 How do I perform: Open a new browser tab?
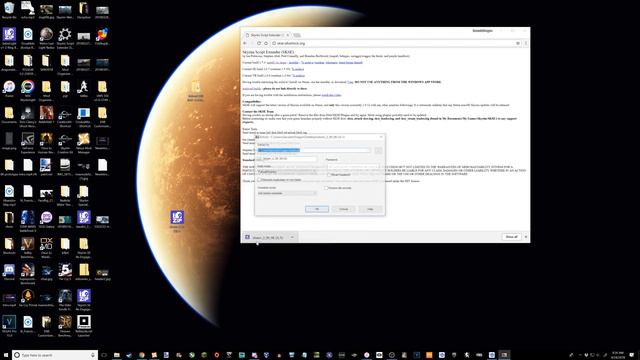coord(297,35)
